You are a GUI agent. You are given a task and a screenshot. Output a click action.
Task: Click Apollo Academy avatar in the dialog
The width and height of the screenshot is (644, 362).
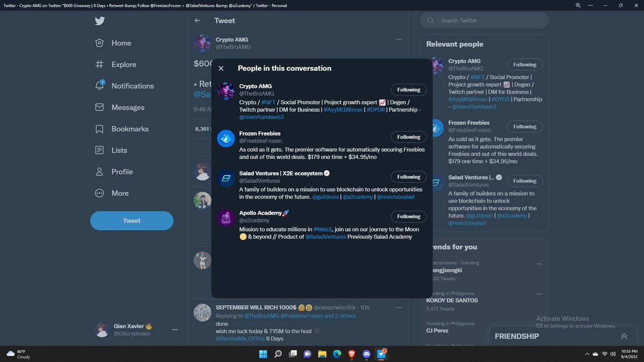point(225,218)
